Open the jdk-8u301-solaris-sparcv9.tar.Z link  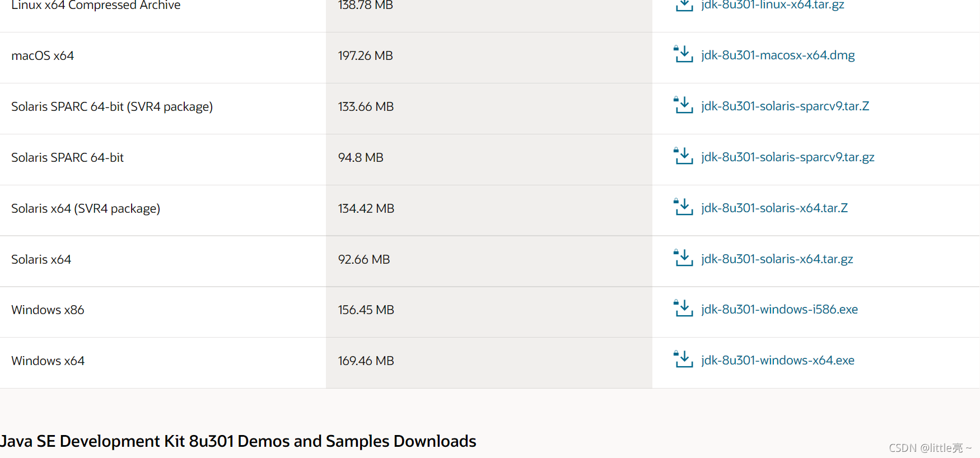[785, 106]
